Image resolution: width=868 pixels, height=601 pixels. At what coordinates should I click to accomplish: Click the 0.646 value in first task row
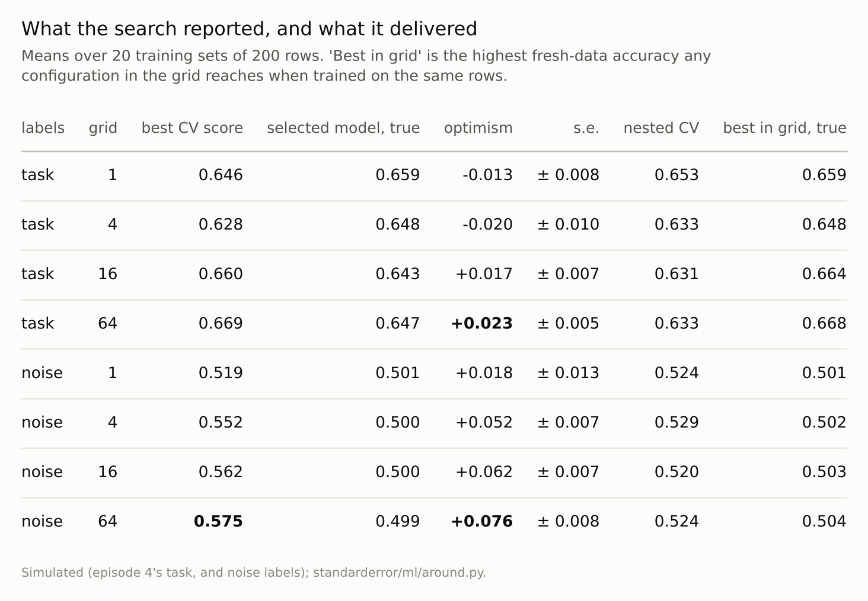pyautogui.click(x=221, y=175)
